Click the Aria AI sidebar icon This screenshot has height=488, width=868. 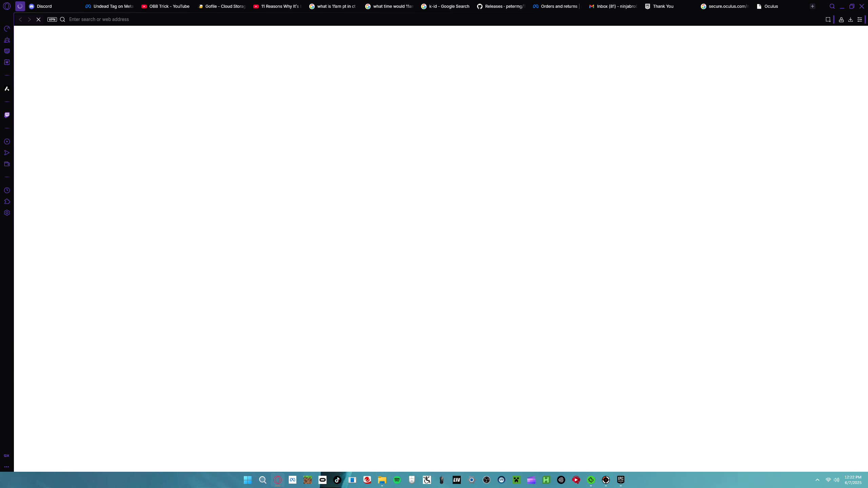pyautogui.click(x=7, y=89)
